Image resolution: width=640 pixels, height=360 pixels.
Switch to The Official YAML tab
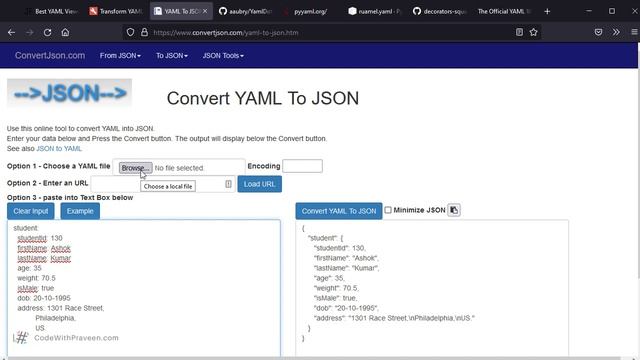tap(504, 11)
